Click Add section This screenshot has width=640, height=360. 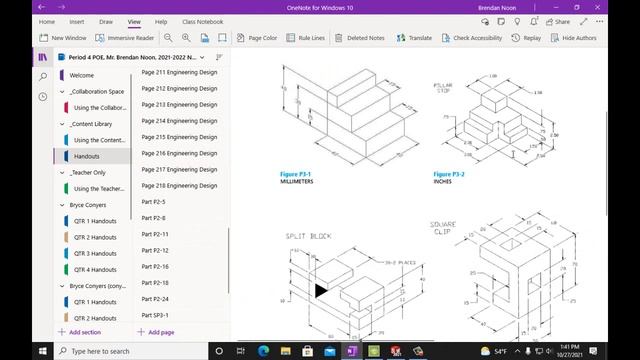tap(80, 332)
